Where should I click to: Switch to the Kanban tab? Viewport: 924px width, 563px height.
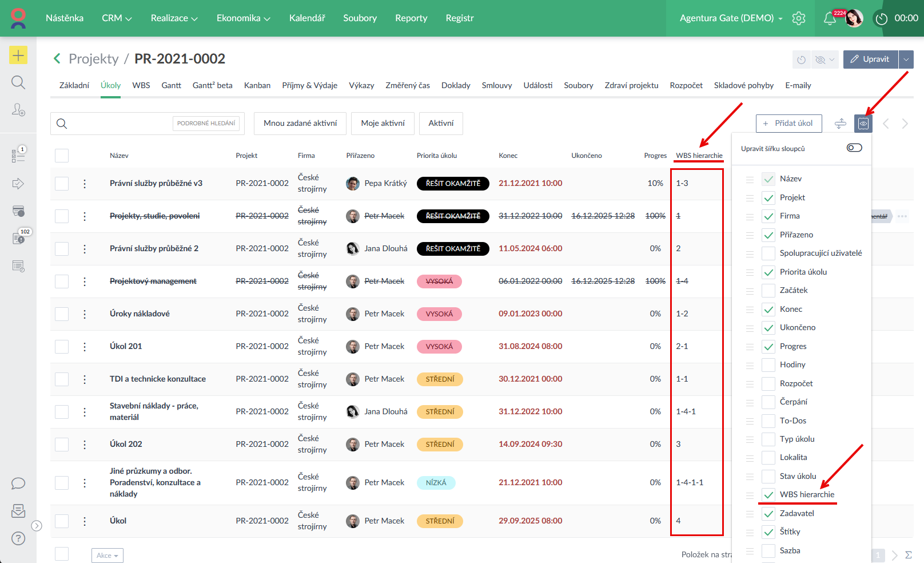[x=257, y=85]
